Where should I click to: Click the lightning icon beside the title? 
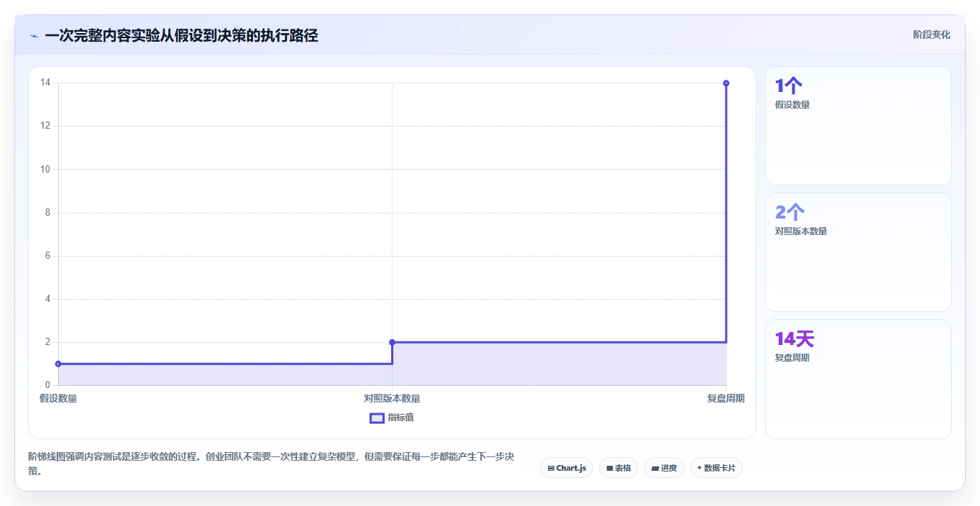click(x=34, y=35)
